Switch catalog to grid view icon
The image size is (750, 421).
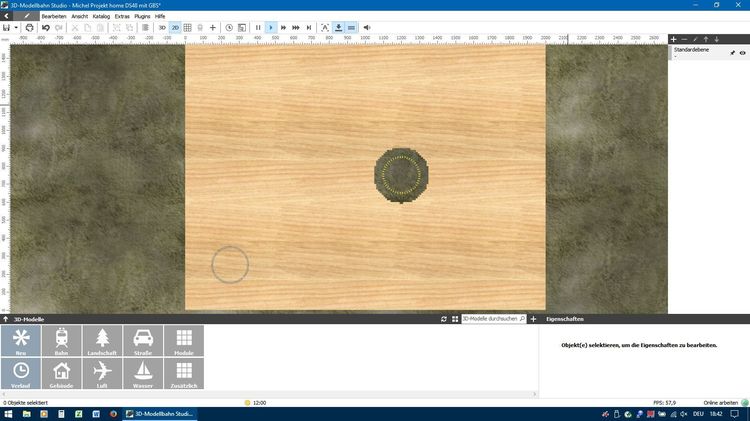[x=455, y=319]
